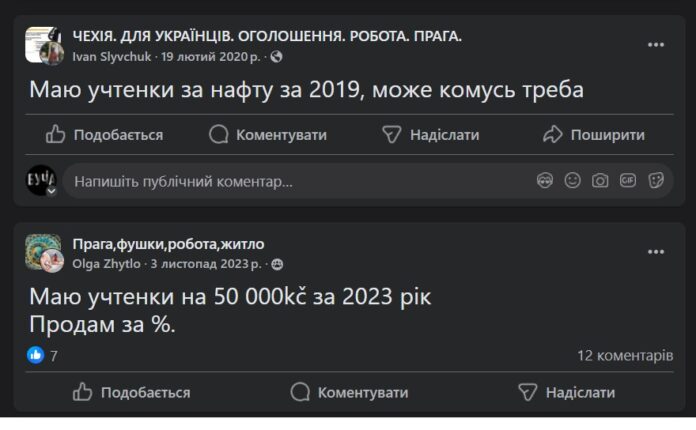Open group ЧЕХІЯ. ДЛЯ УКРАЇНЦІВ page

(x=267, y=36)
